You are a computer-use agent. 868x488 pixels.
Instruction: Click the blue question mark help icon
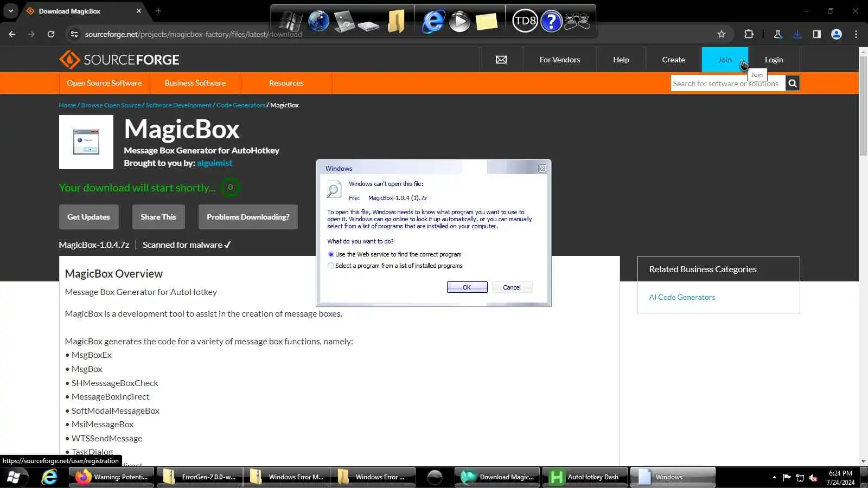click(551, 22)
